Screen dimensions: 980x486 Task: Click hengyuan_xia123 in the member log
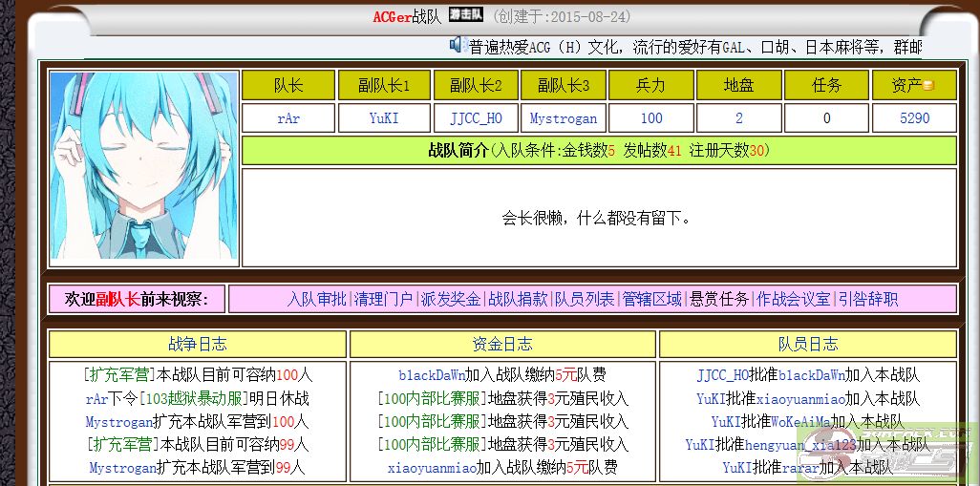[800, 445]
